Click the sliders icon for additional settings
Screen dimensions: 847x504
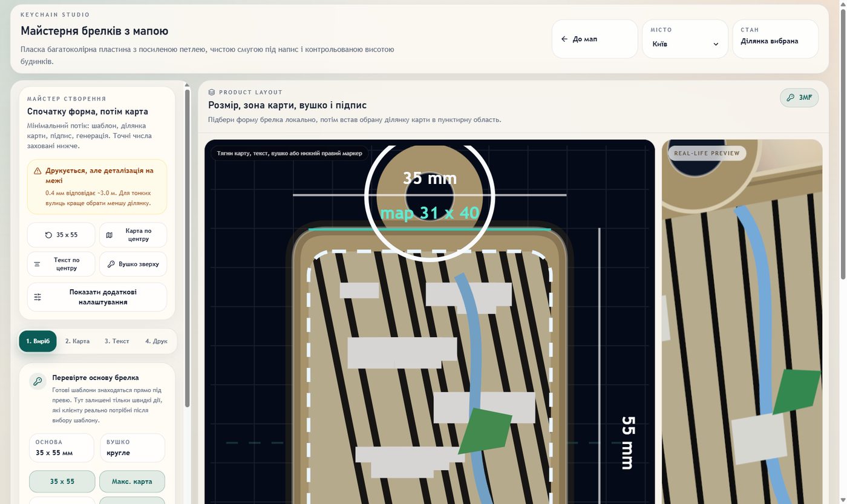[x=38, y=297]
